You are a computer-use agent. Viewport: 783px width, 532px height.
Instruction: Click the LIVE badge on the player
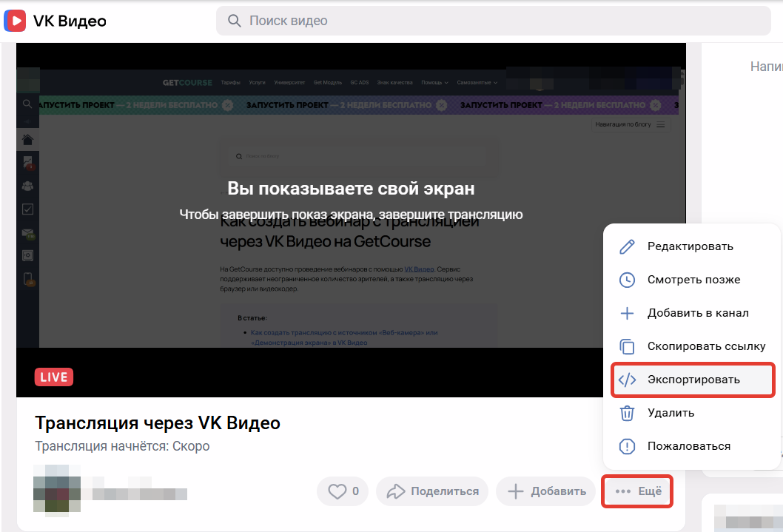pyautogui.click(x=54, y=377)
